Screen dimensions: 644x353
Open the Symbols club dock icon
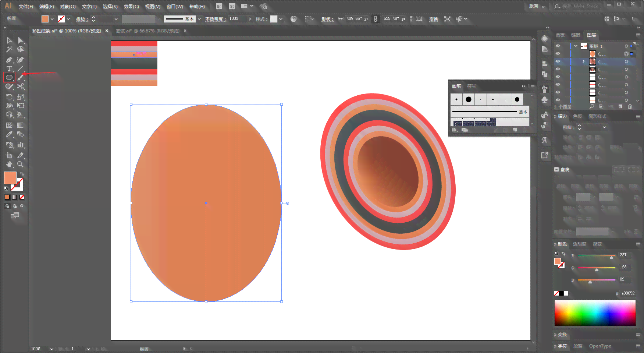(x=544, y=99)
